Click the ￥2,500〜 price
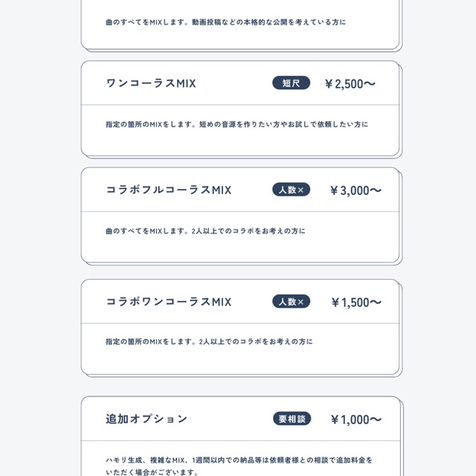The width and height of the screenshot is (476, 476). click(x=350, y=84)
